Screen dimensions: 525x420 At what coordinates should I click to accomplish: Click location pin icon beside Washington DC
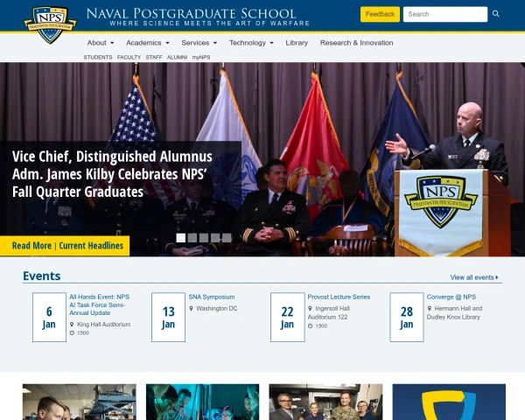tap(191, 308)
